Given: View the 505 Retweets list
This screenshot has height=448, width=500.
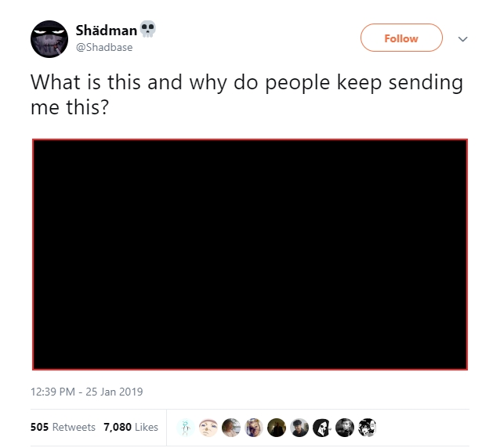Looking at the screenshot, I should click(x=63, y=427).
